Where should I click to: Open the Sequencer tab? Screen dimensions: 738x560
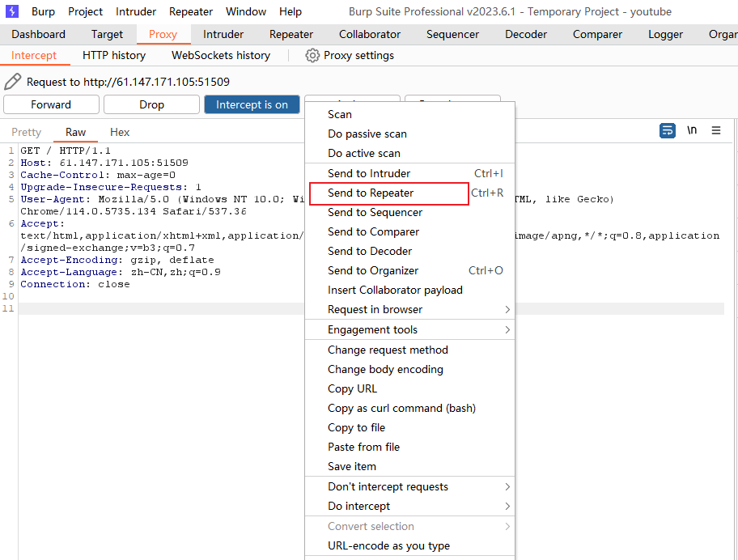pyautogui.click(x=452, y=34)
